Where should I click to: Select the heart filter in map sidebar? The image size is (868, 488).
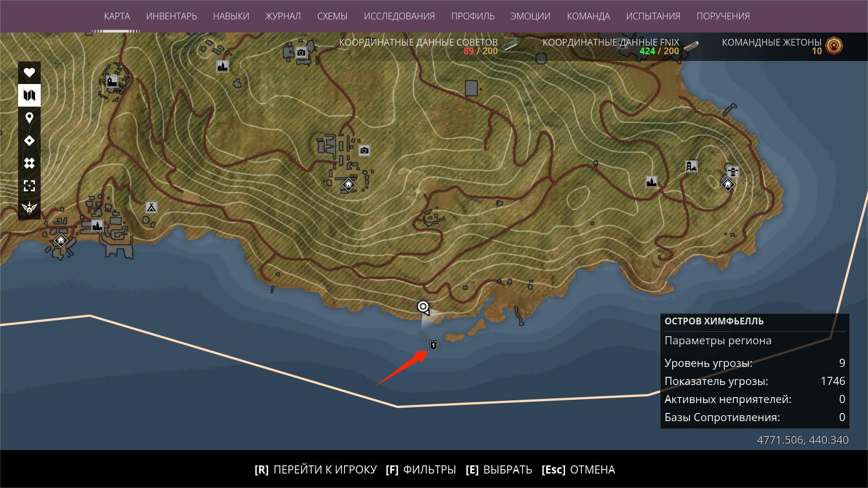pyautogui.click(x=29, y=73)
